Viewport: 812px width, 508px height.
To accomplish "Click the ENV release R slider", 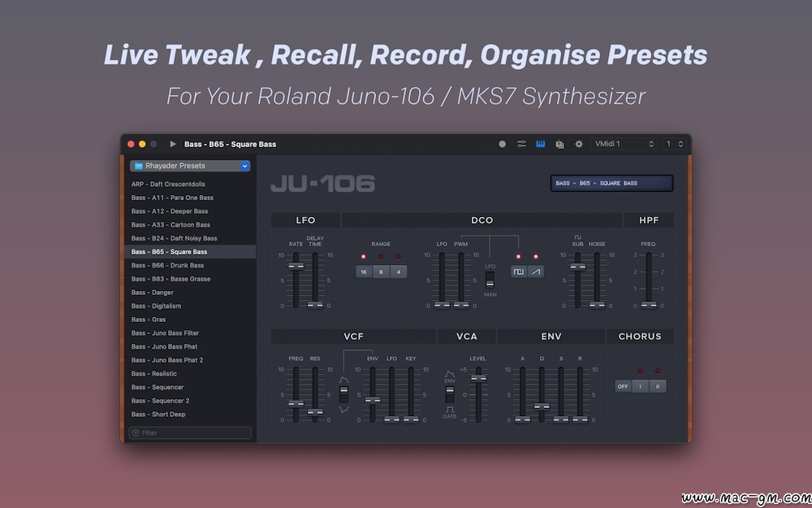I will (x=580, y=419).
